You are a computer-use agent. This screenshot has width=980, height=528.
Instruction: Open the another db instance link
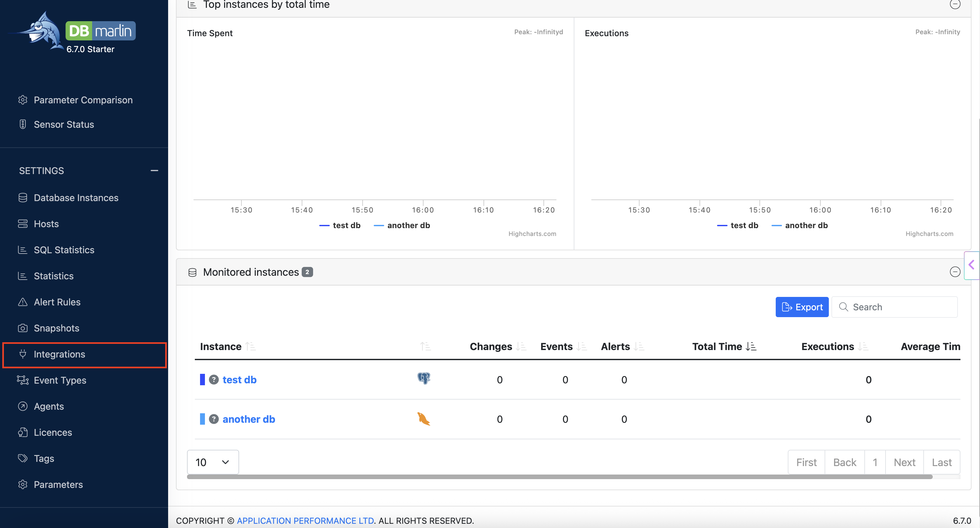[249, 419]
